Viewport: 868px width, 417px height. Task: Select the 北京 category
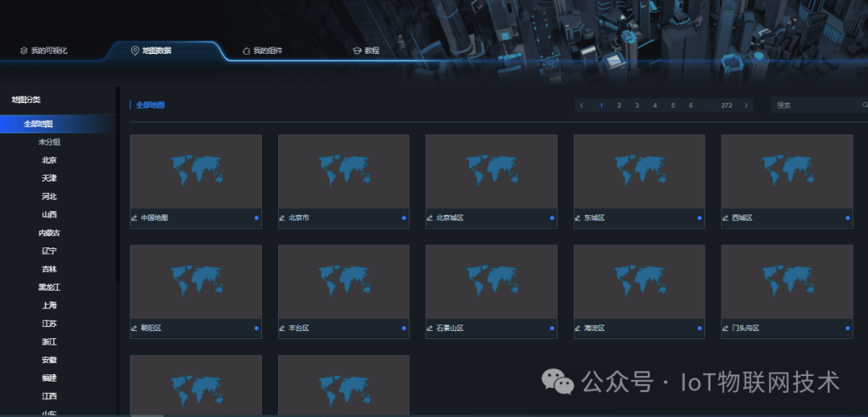pos(49,161)
